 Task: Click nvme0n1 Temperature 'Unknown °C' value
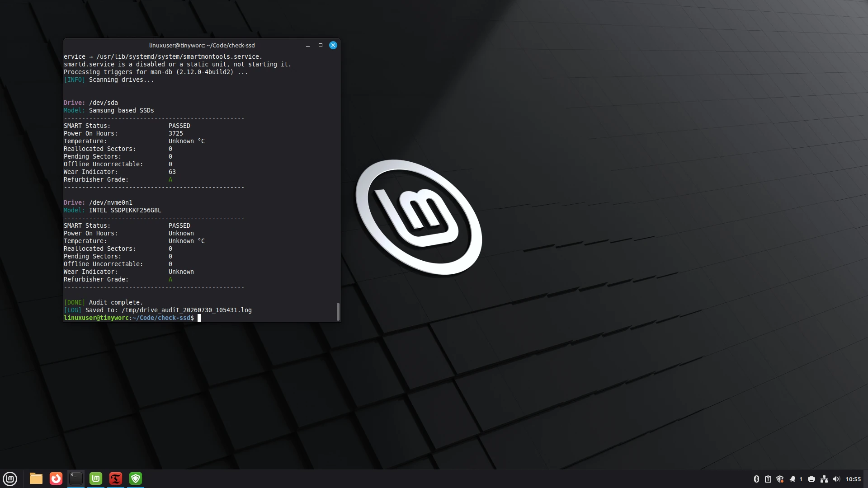pyautogui.click(x=187, y=241)
